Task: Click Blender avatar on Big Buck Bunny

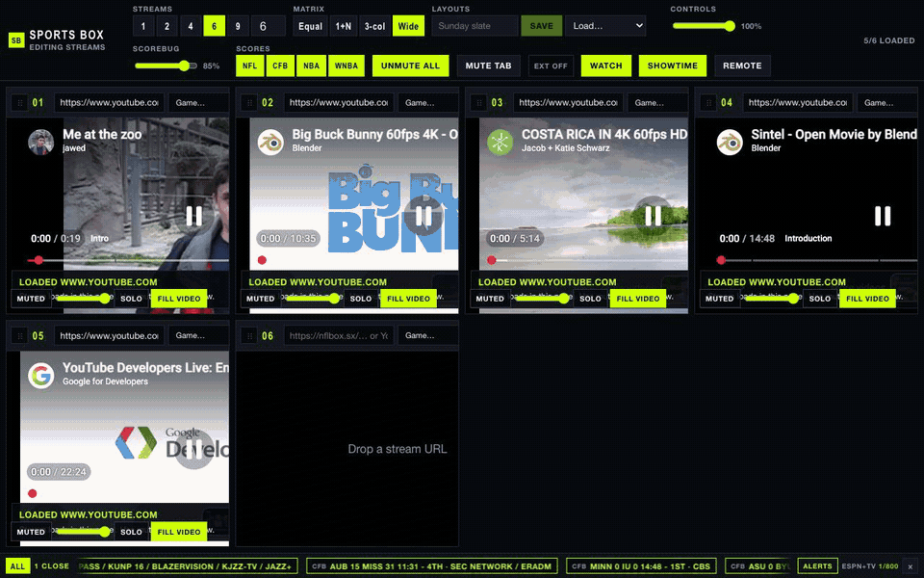Action: pos(270,143)
